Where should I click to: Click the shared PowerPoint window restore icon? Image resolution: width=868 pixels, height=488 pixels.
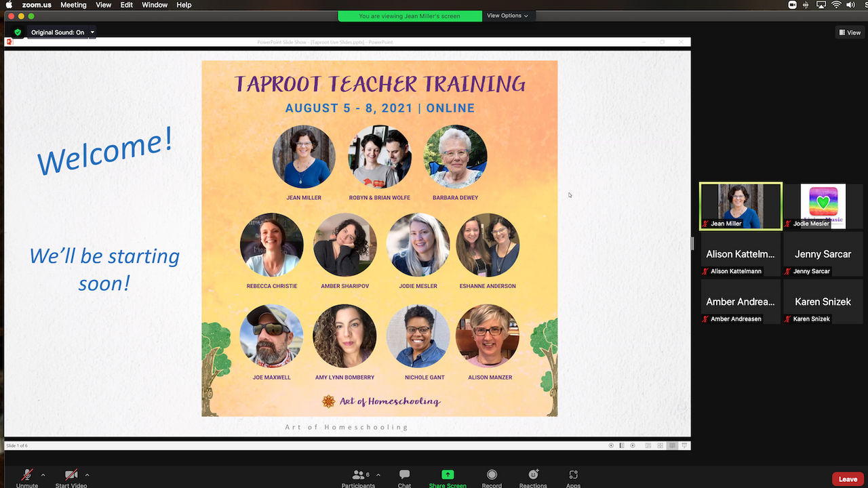[x=663, y=42]
